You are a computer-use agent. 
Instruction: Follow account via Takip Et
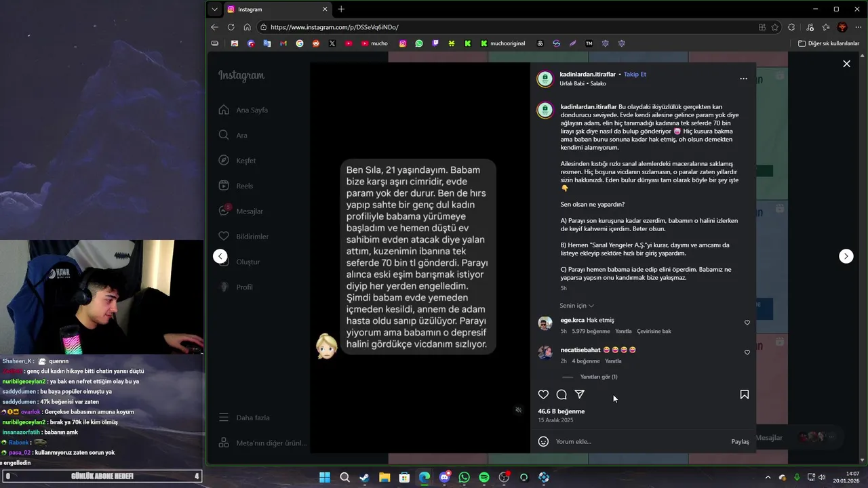pyautogui.click(x=635, y=74)
